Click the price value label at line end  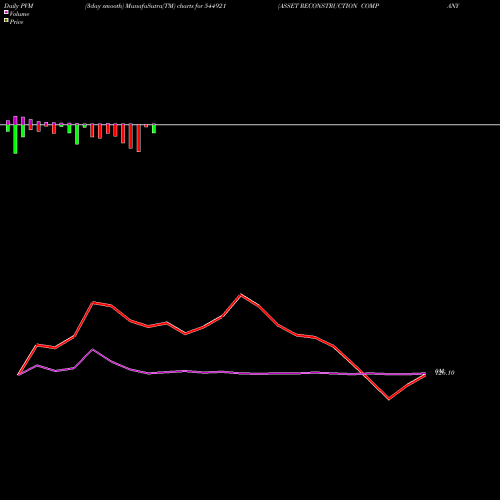[445, 372]
